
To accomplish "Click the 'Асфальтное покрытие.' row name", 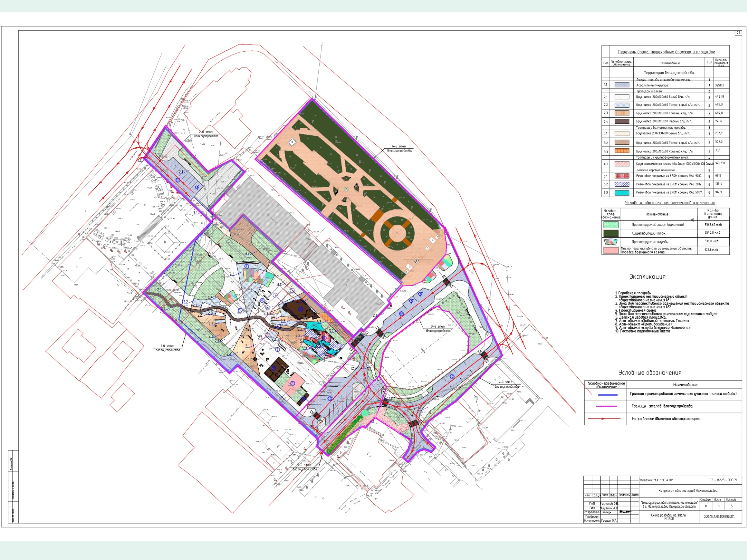I will click(x=652, y=86).
